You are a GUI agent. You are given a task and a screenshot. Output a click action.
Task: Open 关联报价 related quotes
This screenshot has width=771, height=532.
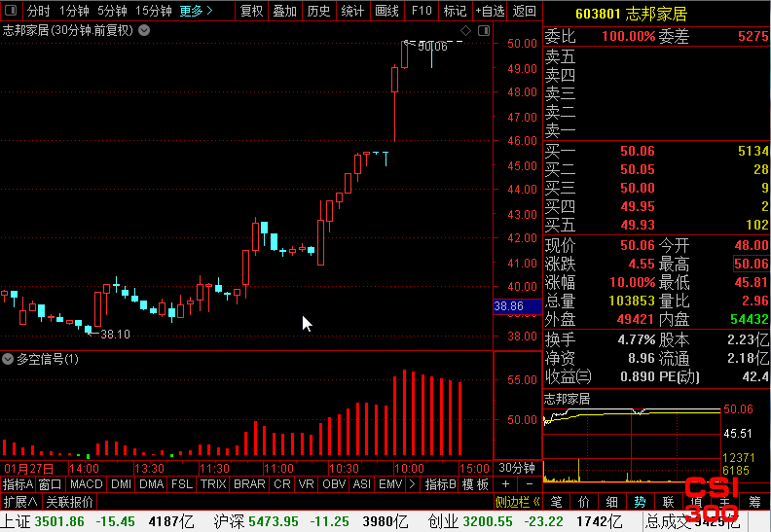click(x=69, y=502)
